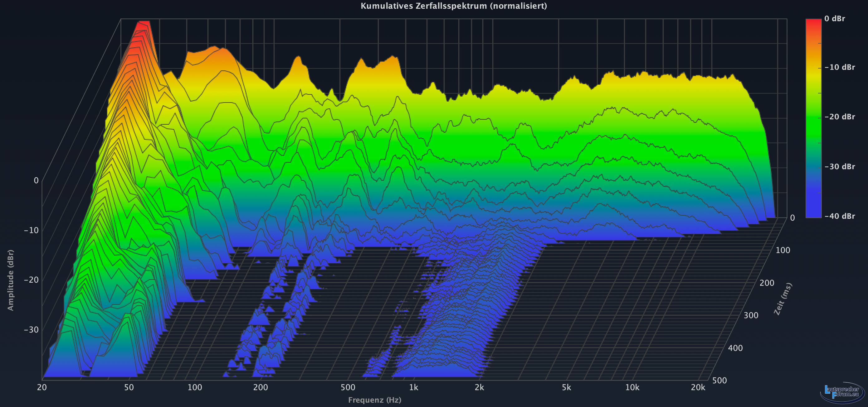Screen dimensions: 868x407
Task: Click the 300 ms time axis label
Action: 751,315
